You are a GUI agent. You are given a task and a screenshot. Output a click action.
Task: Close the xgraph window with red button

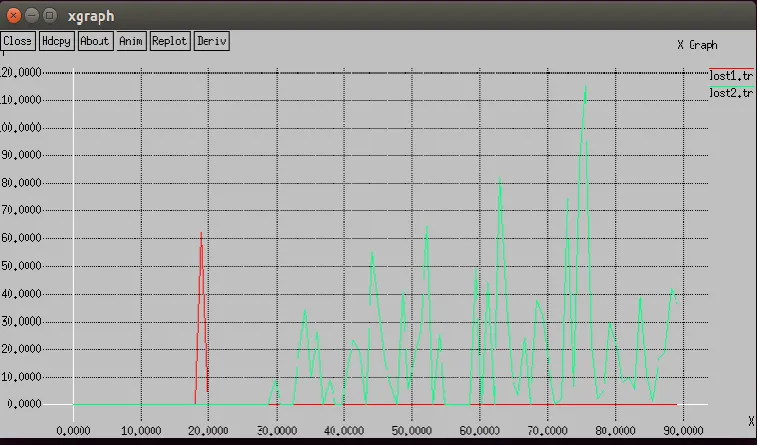point(14,16)
